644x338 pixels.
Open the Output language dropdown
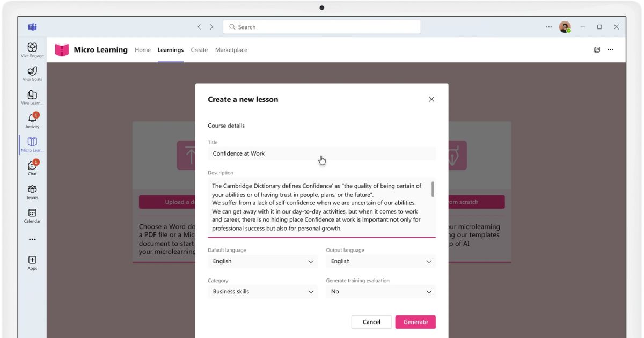click(x=380, y=261)
